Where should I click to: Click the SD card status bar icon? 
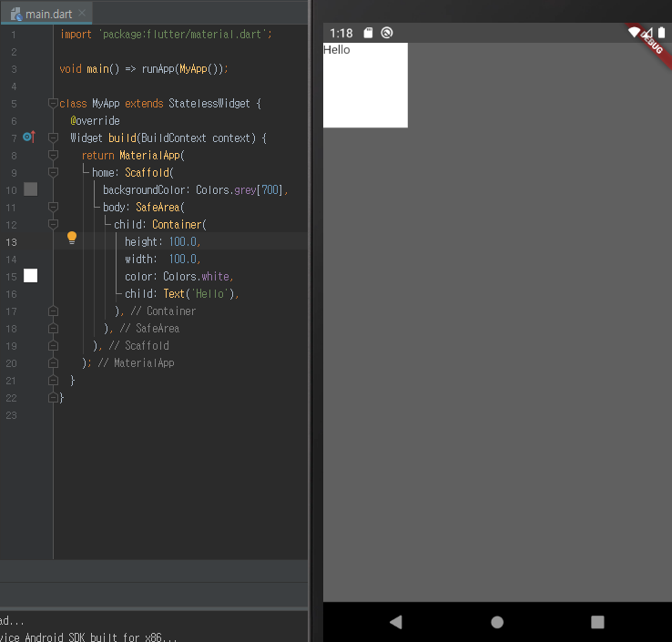click(x=368, y=33)
